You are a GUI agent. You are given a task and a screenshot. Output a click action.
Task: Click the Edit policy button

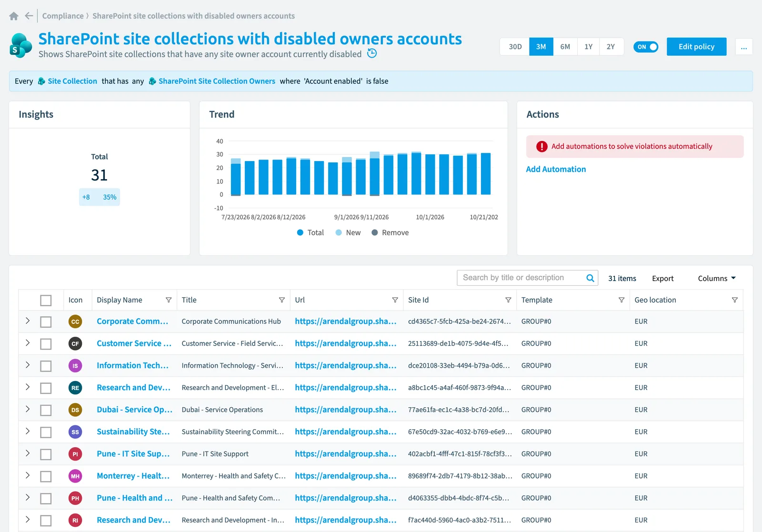tap(697, 47)
